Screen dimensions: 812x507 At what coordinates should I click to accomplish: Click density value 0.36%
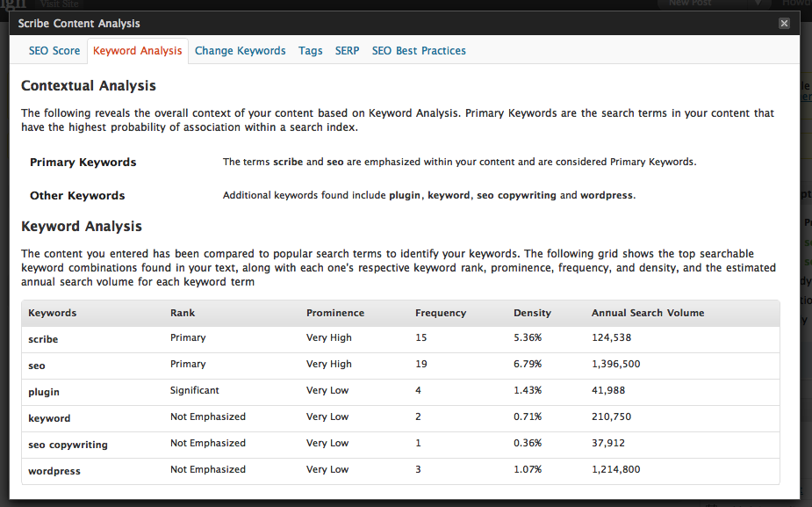point(528,443)
